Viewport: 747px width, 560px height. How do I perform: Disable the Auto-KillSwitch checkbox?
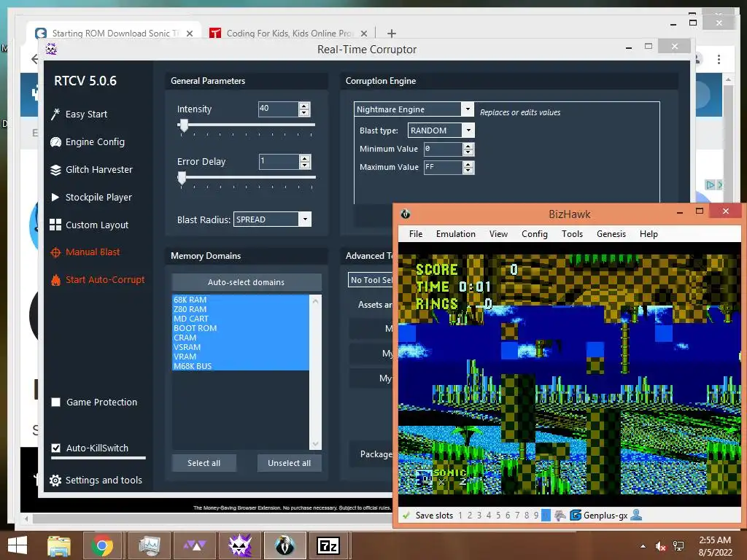[55, 448]
